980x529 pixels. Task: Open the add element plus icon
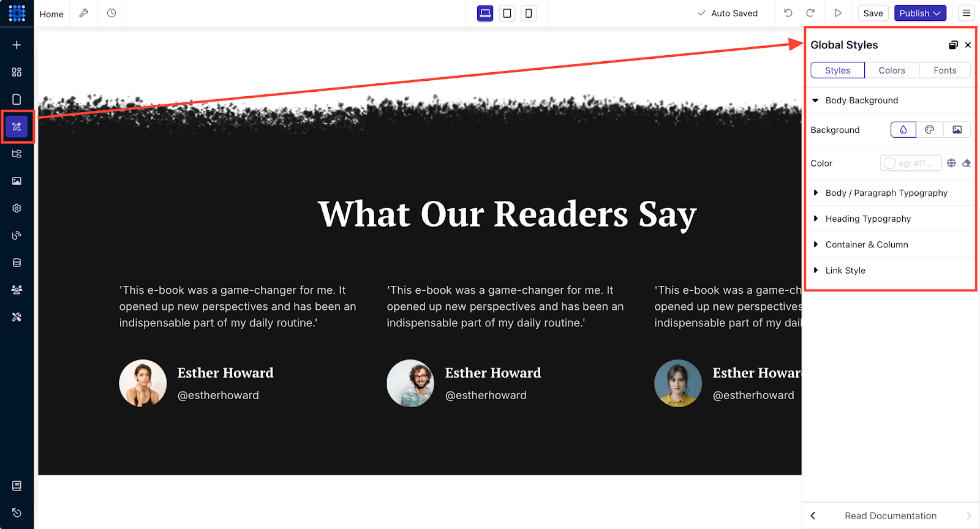[x=17, y=45]
